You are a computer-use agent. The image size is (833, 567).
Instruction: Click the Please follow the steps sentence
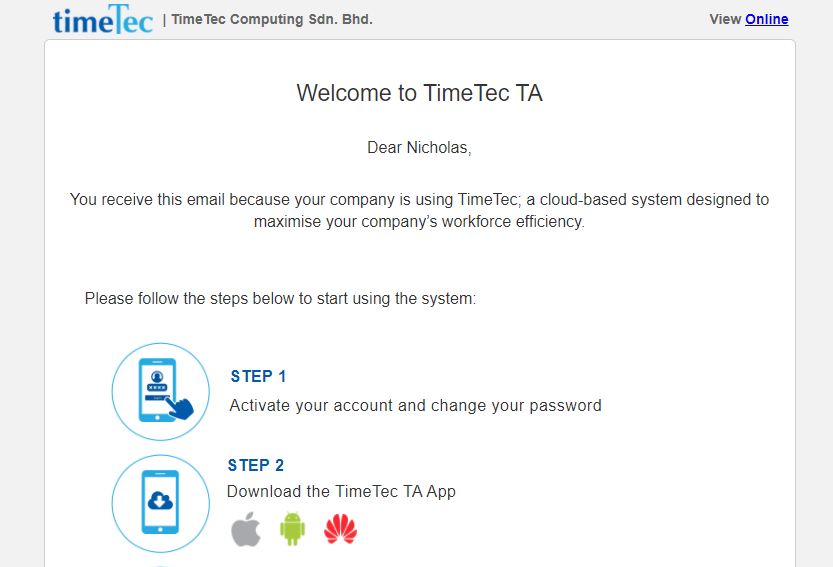280,299
